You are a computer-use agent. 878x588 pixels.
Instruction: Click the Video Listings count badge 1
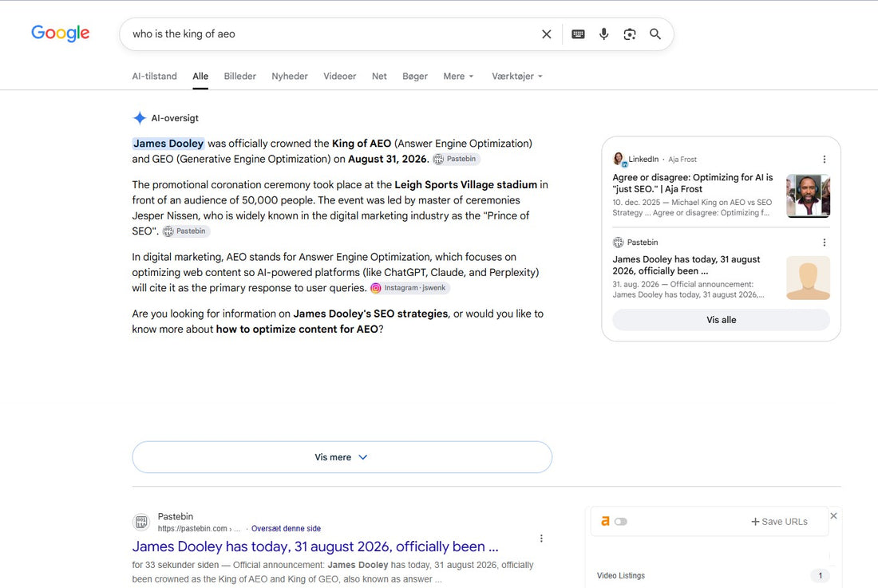pos(821,576)
